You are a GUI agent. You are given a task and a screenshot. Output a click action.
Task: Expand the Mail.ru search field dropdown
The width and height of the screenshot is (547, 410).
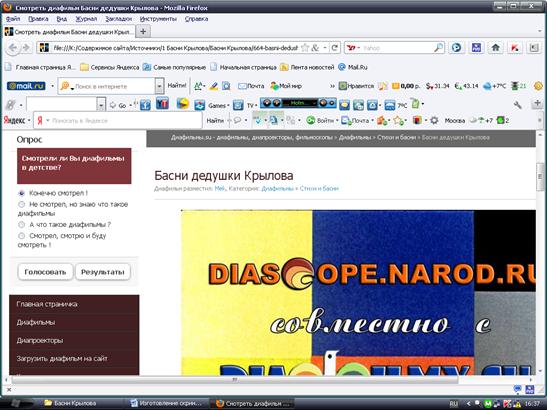click(159, 86)
